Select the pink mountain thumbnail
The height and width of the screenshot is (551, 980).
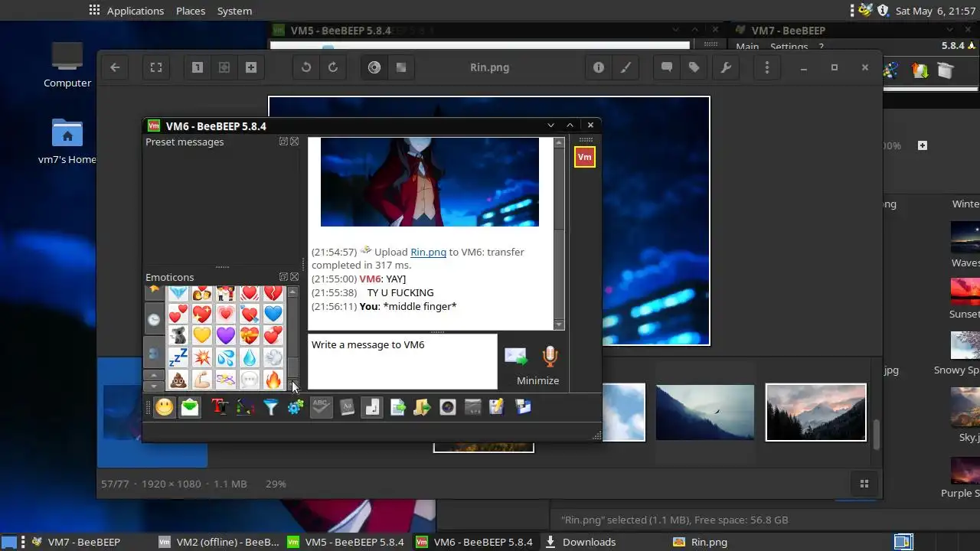[x=816, y=412]
